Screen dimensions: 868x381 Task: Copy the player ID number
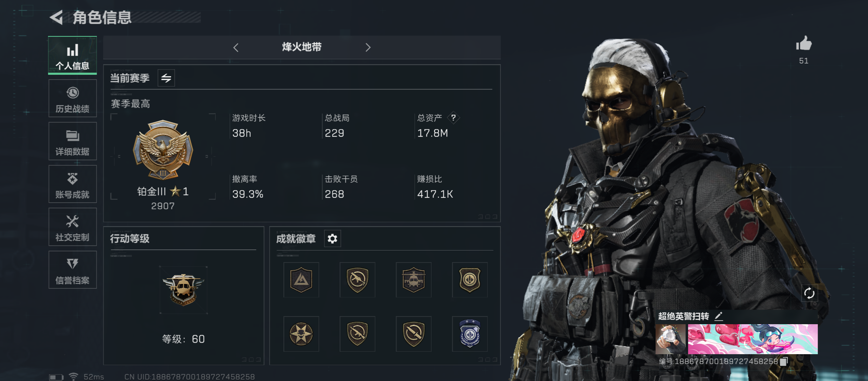point(784,361)
